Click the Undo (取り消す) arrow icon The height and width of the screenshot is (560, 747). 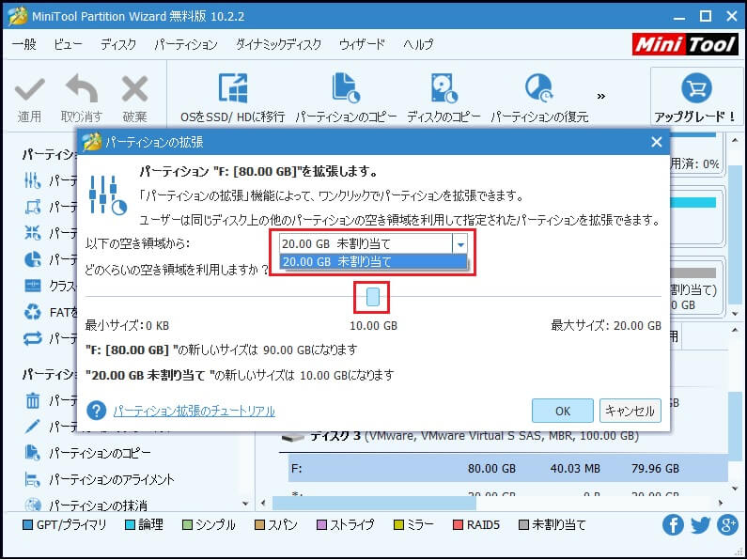(x=82, y=88)
